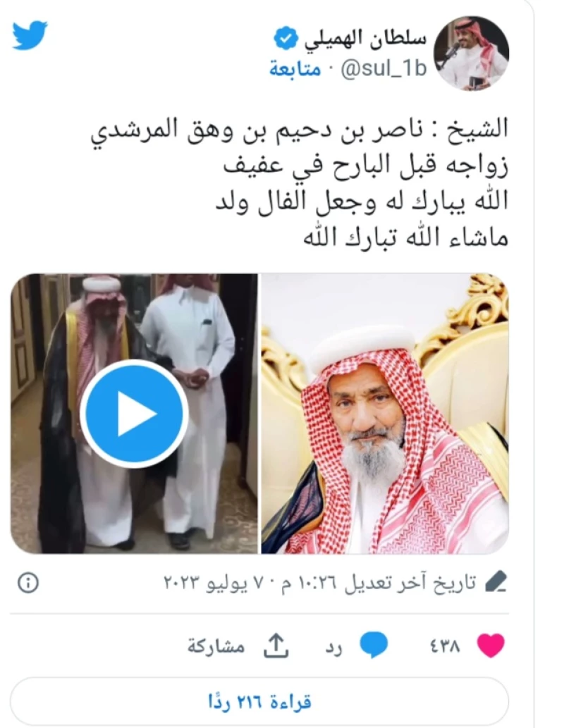Click the رد reply label
This screenshot has height=728, width=564.
[334, 647]
